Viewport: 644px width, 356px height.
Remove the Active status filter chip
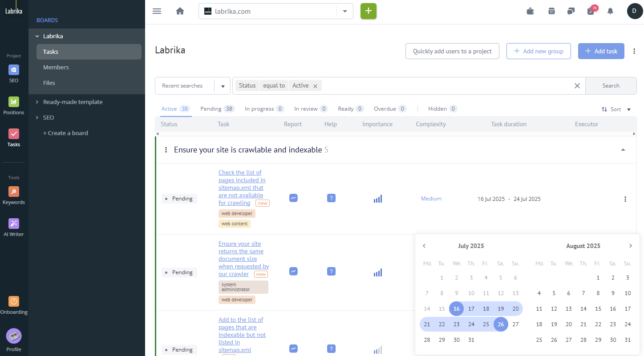tap(315, 86)
